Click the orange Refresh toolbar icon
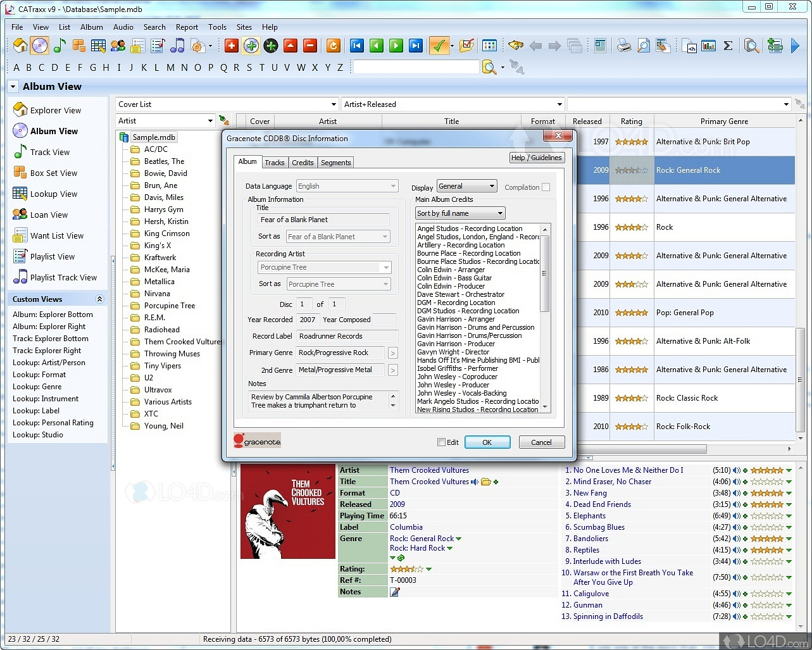 click(333, 46)
